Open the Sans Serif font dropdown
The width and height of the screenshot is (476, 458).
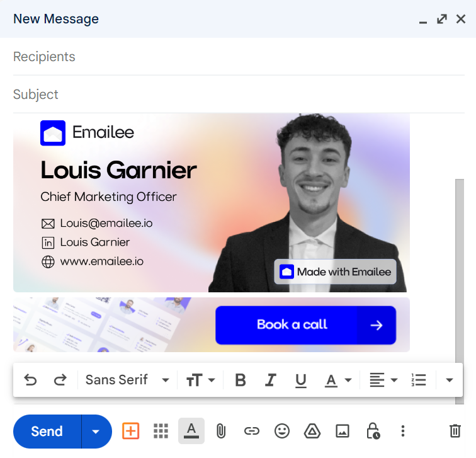pyautogui.click(x=127, y=380)
